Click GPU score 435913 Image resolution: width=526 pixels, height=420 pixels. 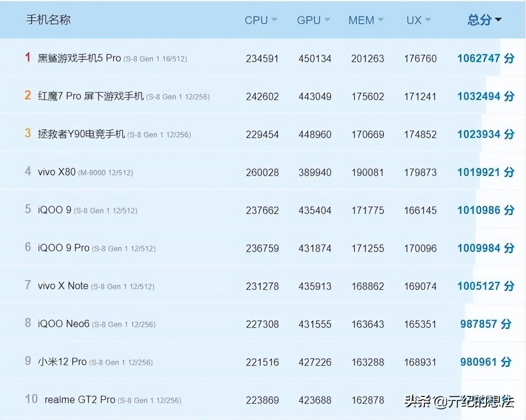(315, 286)
